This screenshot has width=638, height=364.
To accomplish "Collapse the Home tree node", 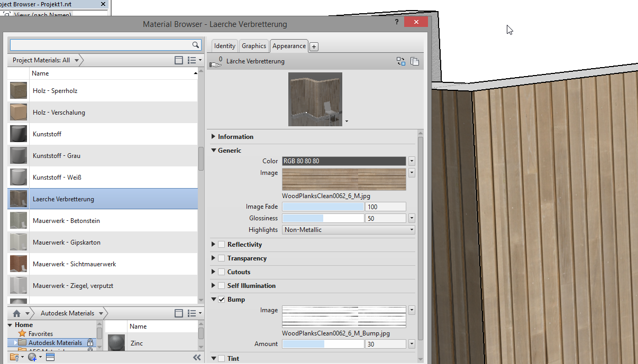I will click(11, 325).
